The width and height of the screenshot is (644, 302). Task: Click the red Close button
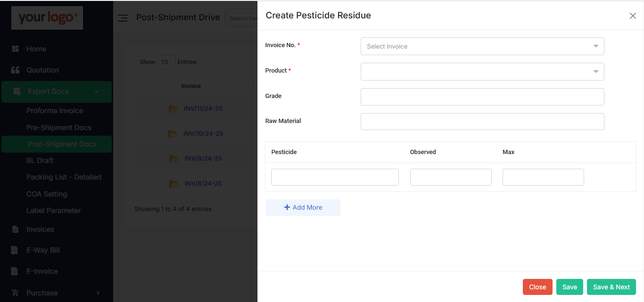pyautogui.click(x=537, y=287)
